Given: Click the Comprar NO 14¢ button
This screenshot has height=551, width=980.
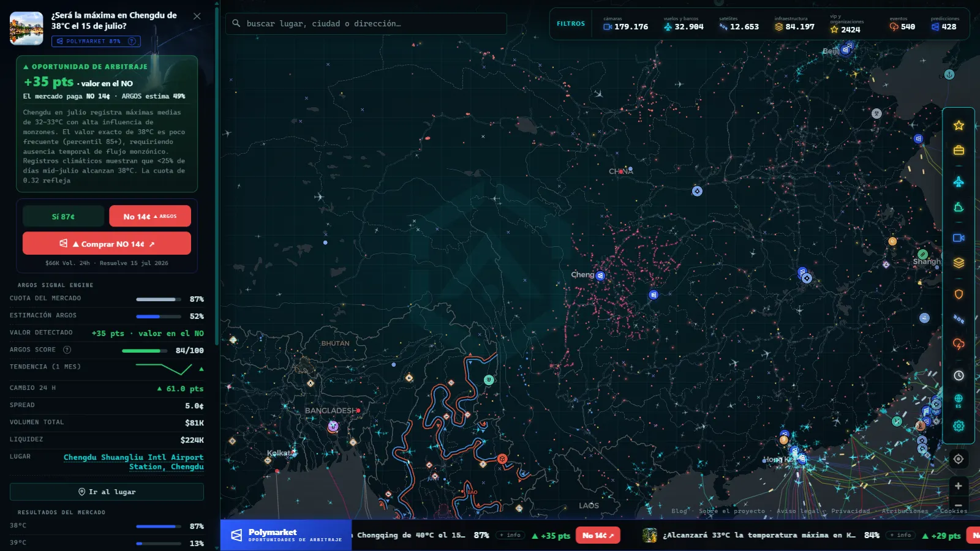Looking at the screenshot, I should click(x=107, y=243).
